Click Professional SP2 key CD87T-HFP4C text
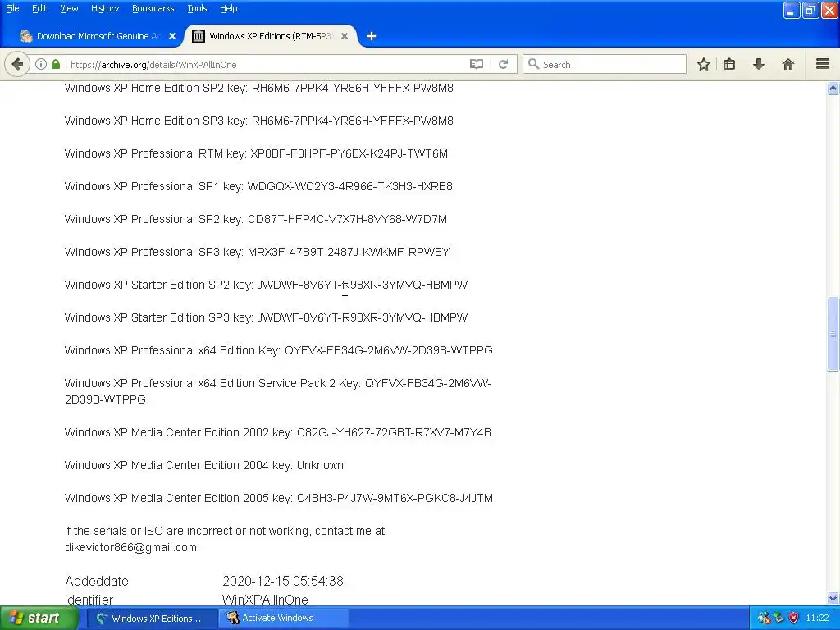Viewport: 840px width, 630px height. (347, 219)
